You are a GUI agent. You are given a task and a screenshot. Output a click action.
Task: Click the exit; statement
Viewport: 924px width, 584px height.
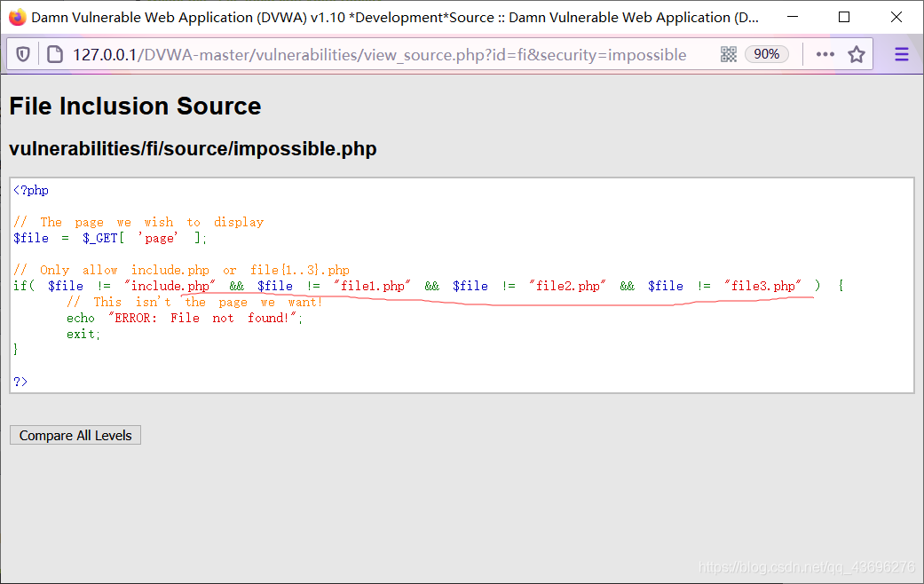[83, 334]
